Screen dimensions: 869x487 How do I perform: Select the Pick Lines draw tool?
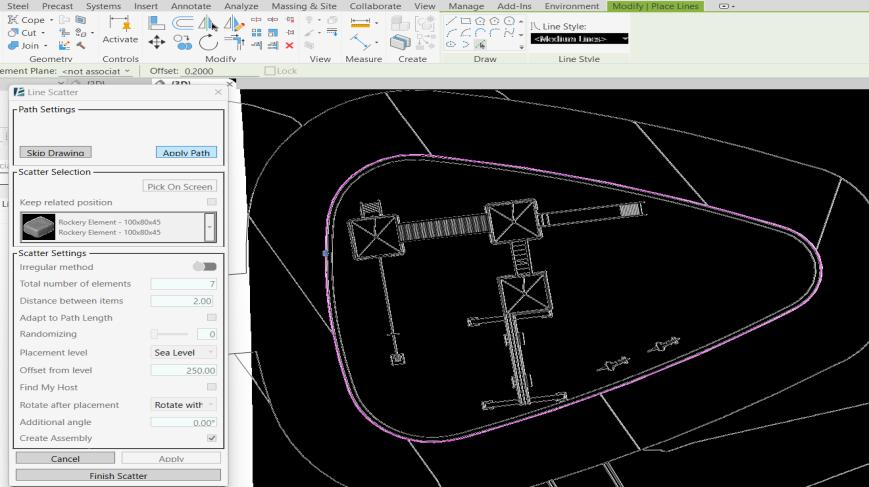480,44
